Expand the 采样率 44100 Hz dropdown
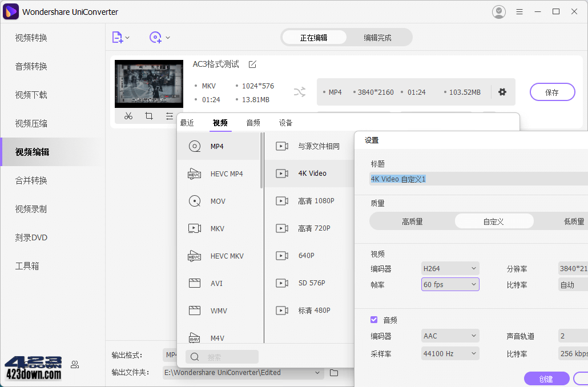Screen dimensions: 588x387 (x=450, y=353)
